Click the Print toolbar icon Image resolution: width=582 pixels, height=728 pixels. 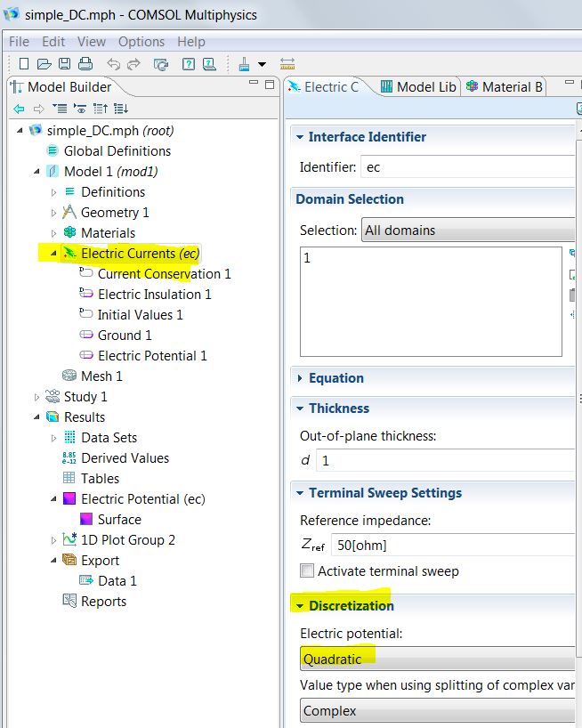pyautogui.click(x=85, y=64)
